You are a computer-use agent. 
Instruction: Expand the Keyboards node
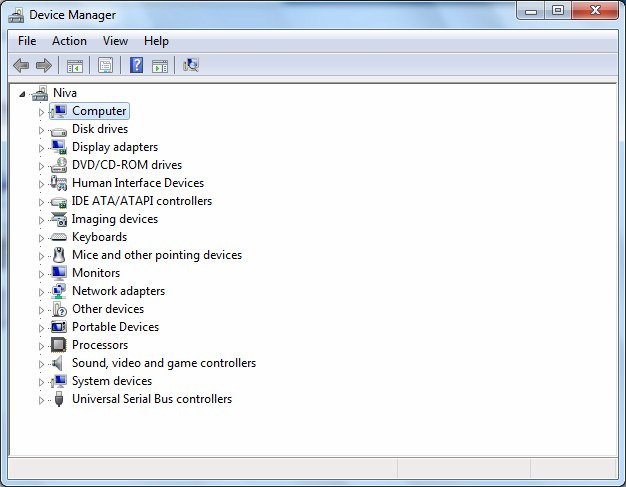coord(41,238)
